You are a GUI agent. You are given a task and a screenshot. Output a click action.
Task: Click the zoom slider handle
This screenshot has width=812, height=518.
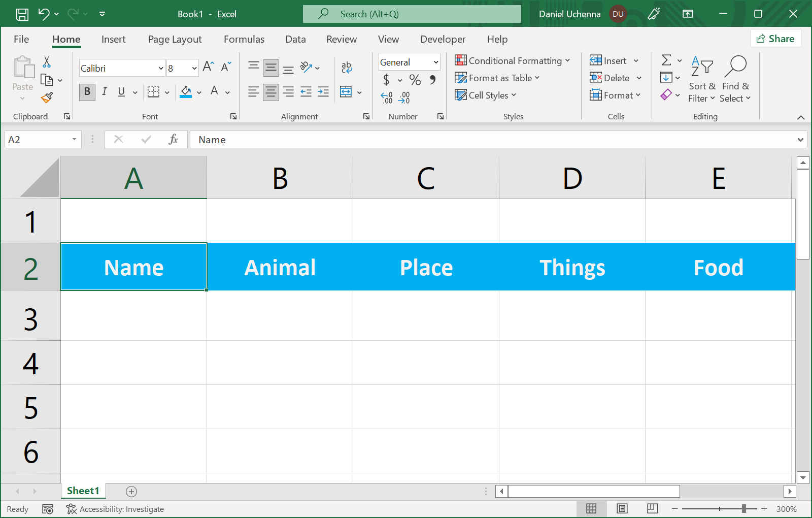743,509
